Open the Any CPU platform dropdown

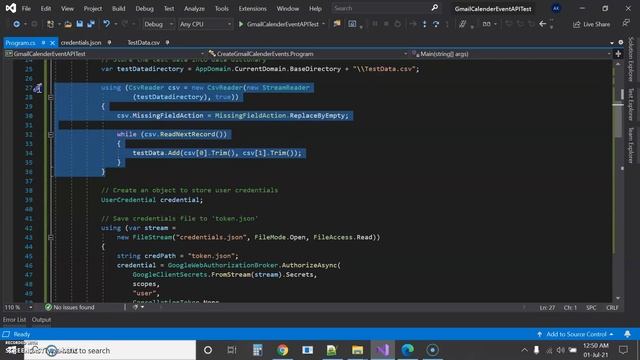click(205, 24)
